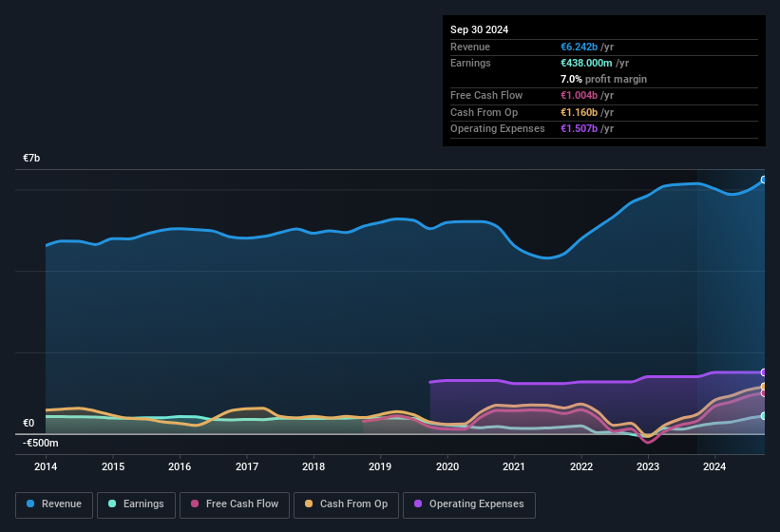Viewport: 780px width, 532px height.
Task: Click the blue Revenue line endpoint marker
Action: coord(764,180)
